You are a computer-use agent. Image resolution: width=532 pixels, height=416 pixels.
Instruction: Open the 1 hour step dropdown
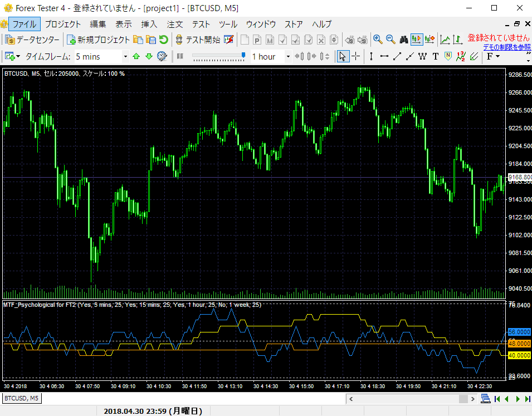(x=288, y=56)
